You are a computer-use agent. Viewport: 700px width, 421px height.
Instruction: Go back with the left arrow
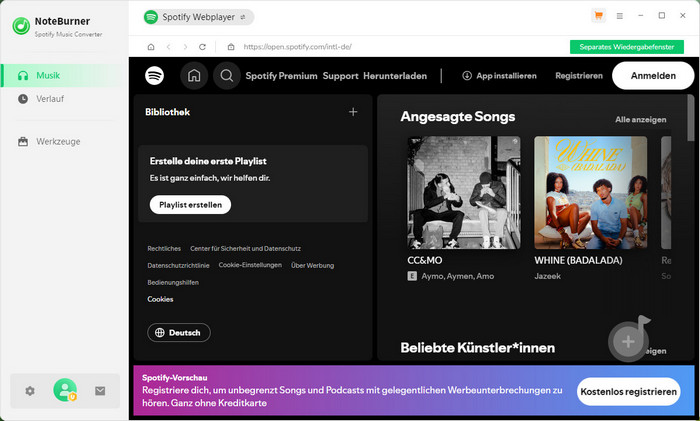tap(168, 47)
